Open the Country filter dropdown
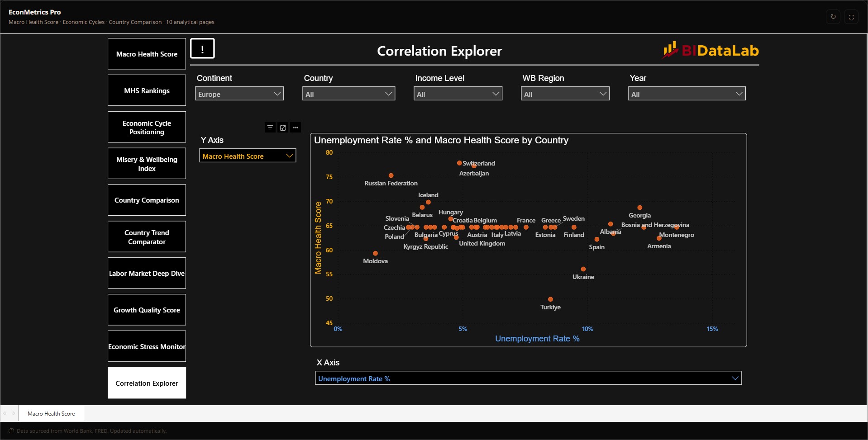This screenshot has width=868, height=440. [348, 94]
